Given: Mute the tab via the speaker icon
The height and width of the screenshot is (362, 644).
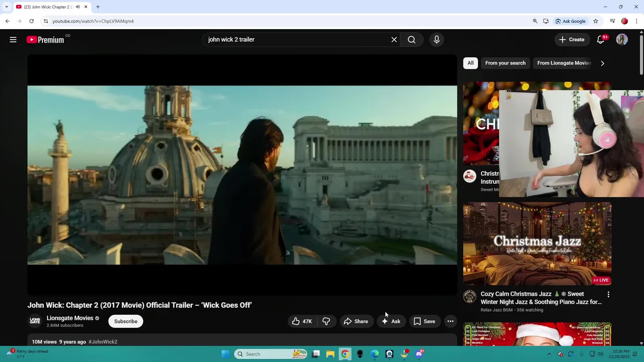Looking at the screenshot, I should coord(77,7).
